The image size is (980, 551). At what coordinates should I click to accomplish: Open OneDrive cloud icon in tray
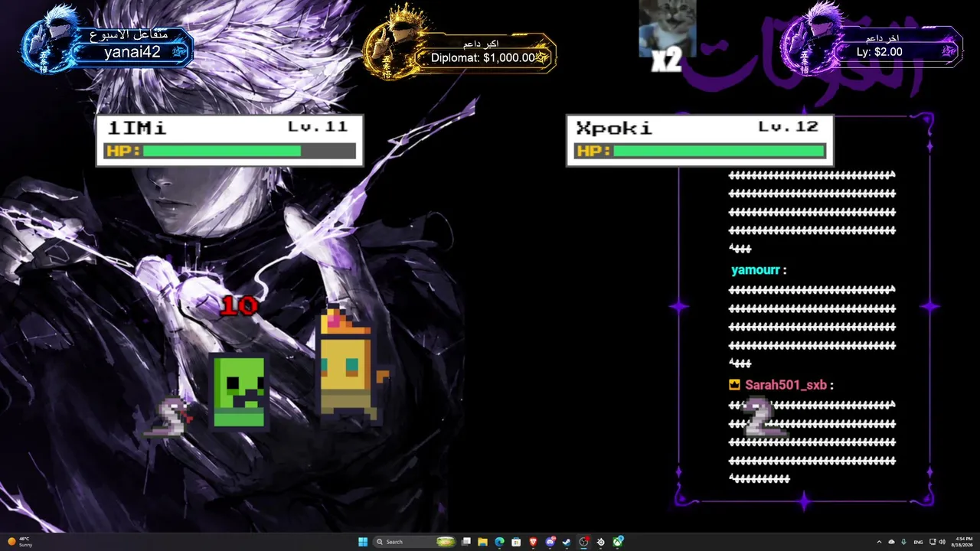click(891, 542)
